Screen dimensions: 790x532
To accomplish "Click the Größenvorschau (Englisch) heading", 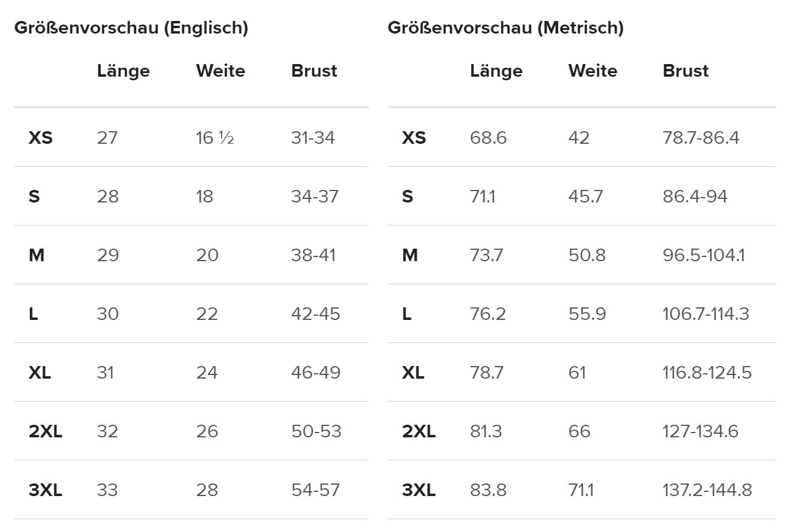I will pos(131,28).
